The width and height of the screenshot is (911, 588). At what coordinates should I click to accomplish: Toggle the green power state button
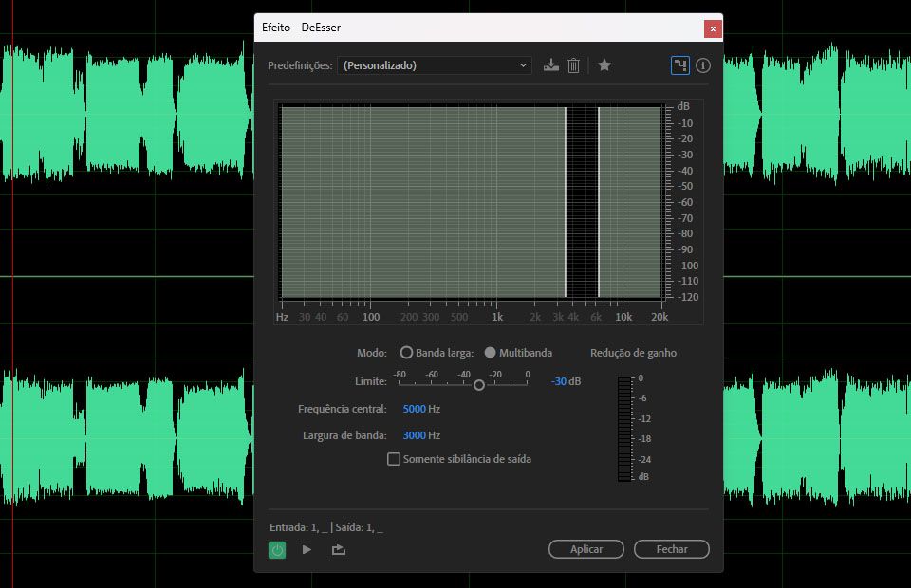click(x=277, y=550)
